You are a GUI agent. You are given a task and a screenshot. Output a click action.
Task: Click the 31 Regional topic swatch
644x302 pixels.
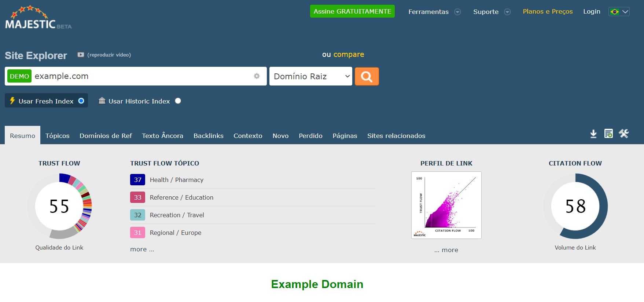pyautogui.click(x=137, y=233)
